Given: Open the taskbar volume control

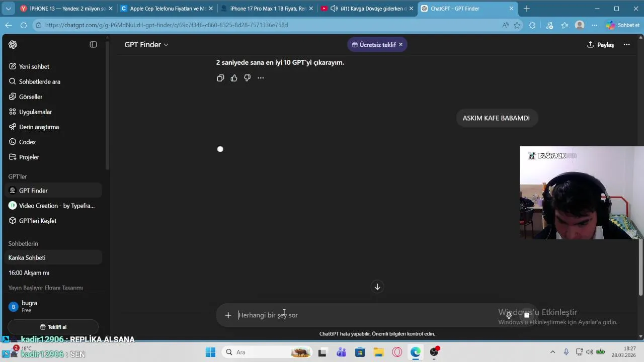Looking at the screenshot, I should tap(590, 352).
